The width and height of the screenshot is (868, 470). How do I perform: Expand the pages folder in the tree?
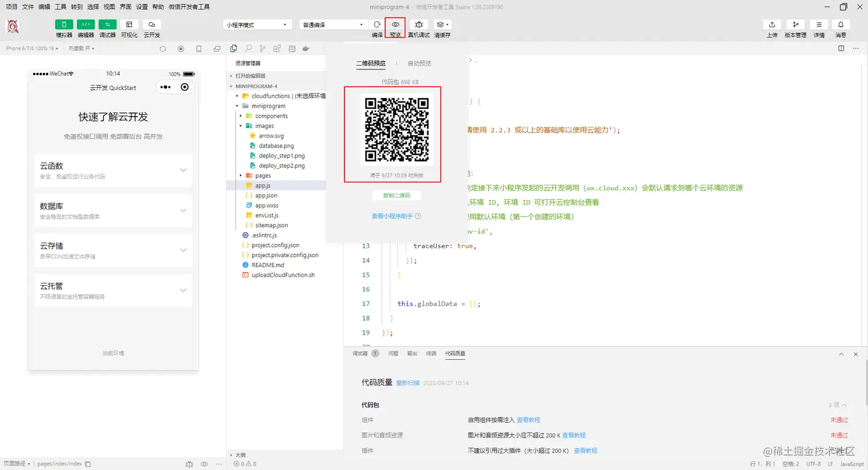coord(263,176)
